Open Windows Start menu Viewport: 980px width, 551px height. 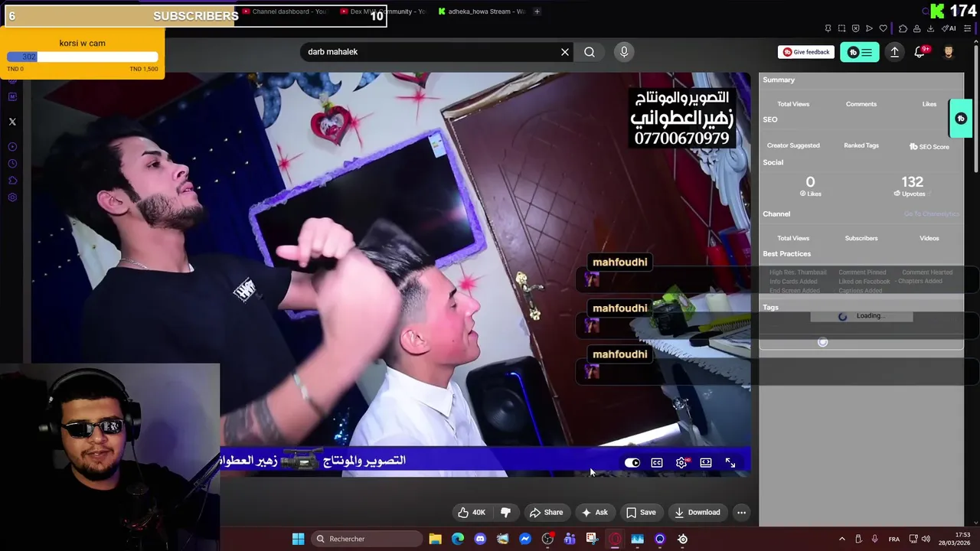[x=298, y=539]
